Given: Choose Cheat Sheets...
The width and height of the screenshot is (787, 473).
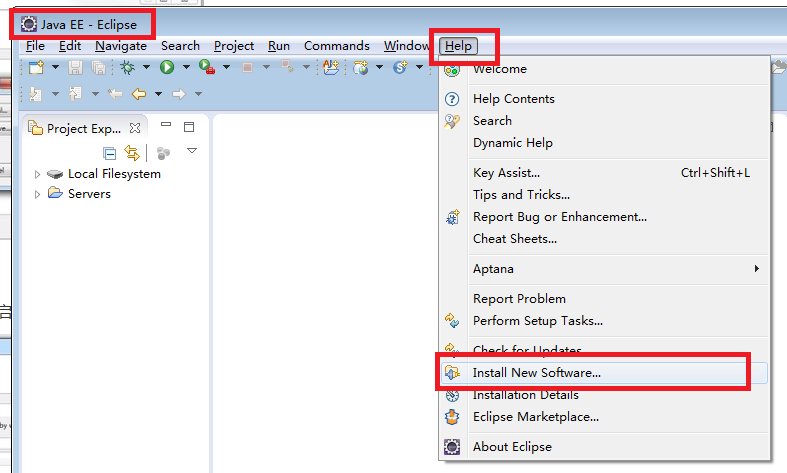Looking at the screenshot, I should (604, 239).
